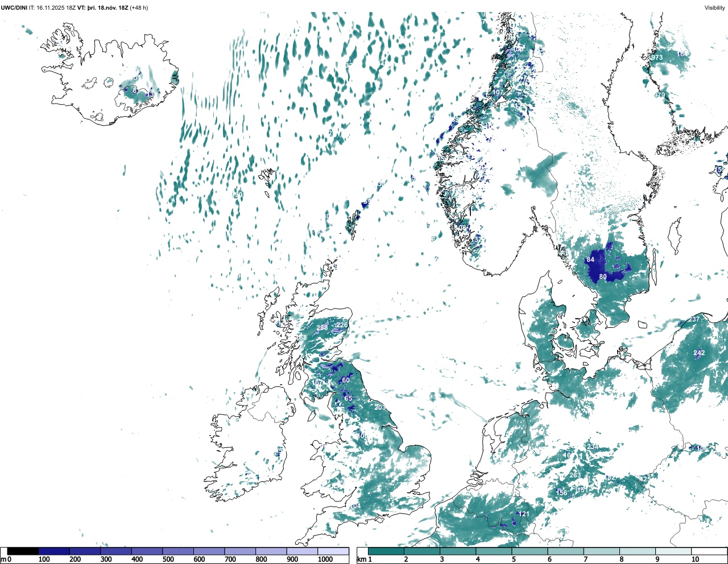The width and height of the screenshot is (728, 564).
Task: Select legend swatch between 1 and 2 km
Action: 386,551
